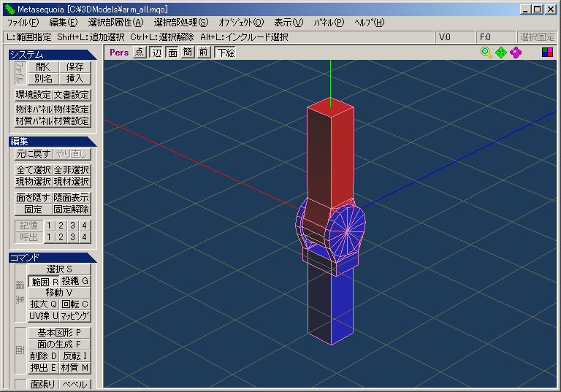561x392 pixels.
Task: Click the 固定 lock button
Action: click(x=34, y=210)
